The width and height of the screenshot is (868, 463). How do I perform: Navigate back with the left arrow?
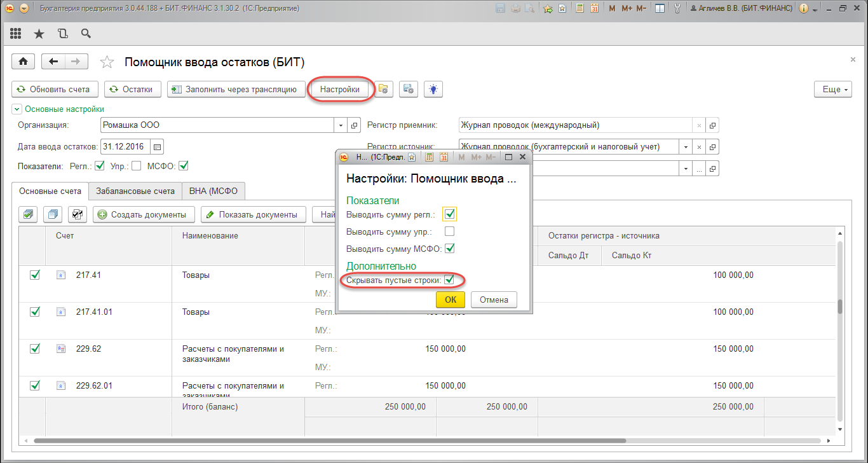53,62
